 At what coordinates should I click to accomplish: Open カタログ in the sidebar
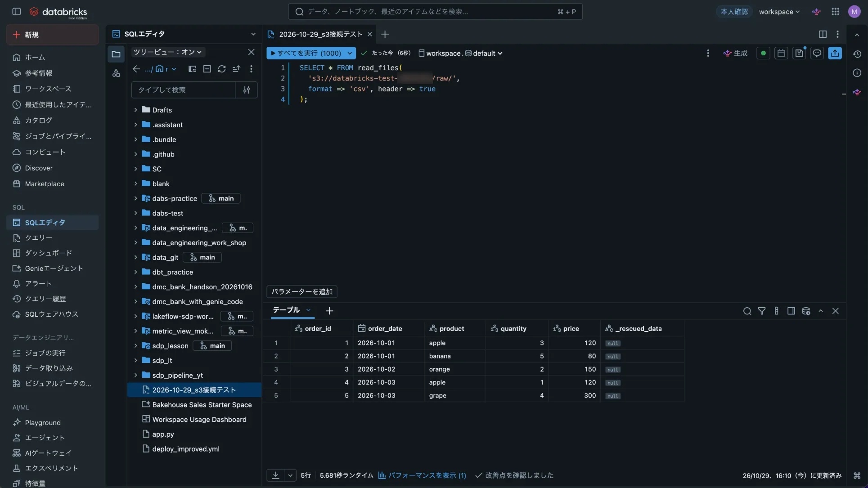52,120
